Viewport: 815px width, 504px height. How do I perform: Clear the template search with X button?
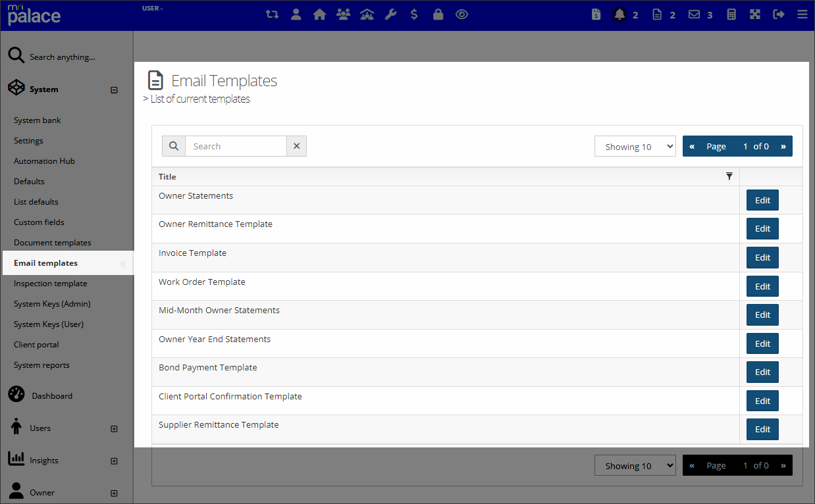pyautogui.click(x=296, y=146)
